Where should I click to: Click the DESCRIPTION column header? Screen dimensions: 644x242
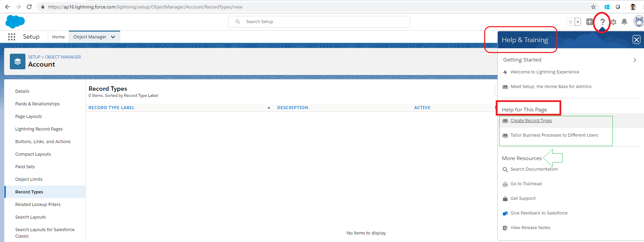click(292, 107)
